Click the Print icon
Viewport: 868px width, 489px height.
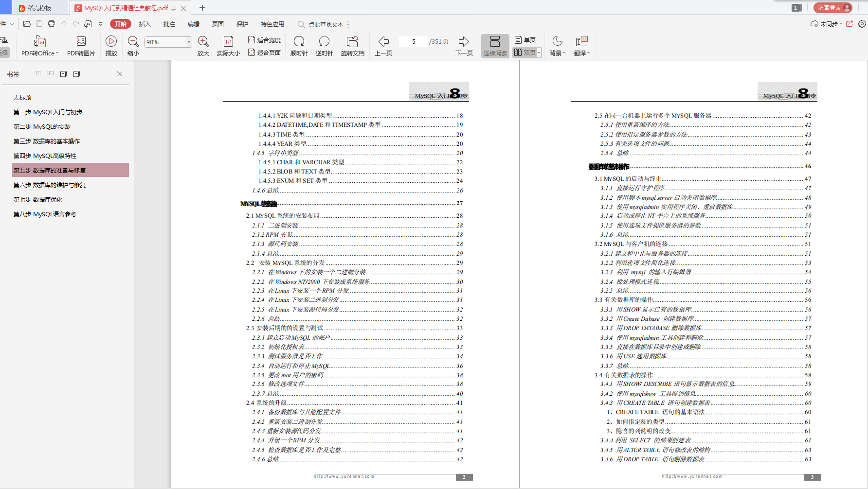pos(52,24)
